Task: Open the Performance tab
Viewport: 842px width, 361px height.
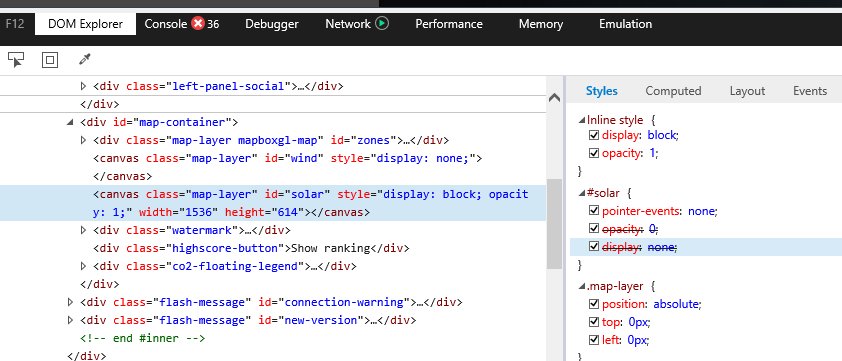Action: [449, 24]
